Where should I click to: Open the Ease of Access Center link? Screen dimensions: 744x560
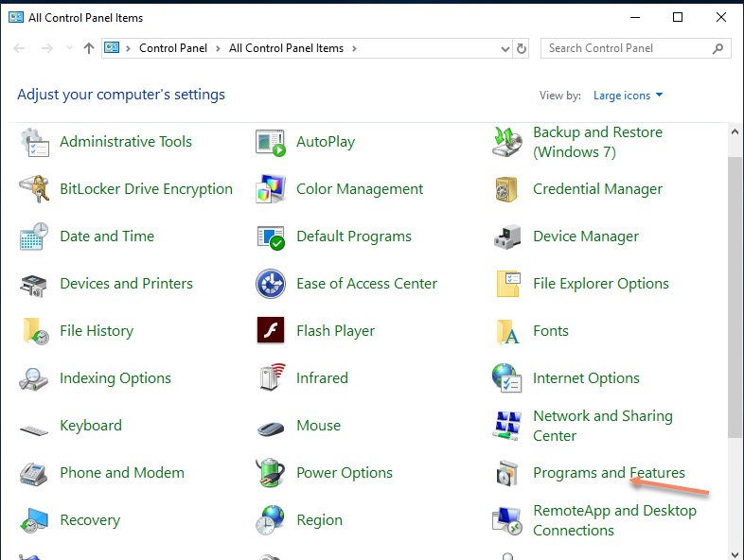366,284
